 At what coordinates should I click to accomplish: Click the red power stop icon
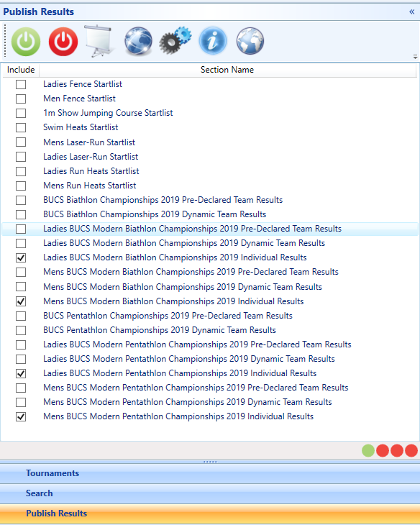tap(63, 42)
